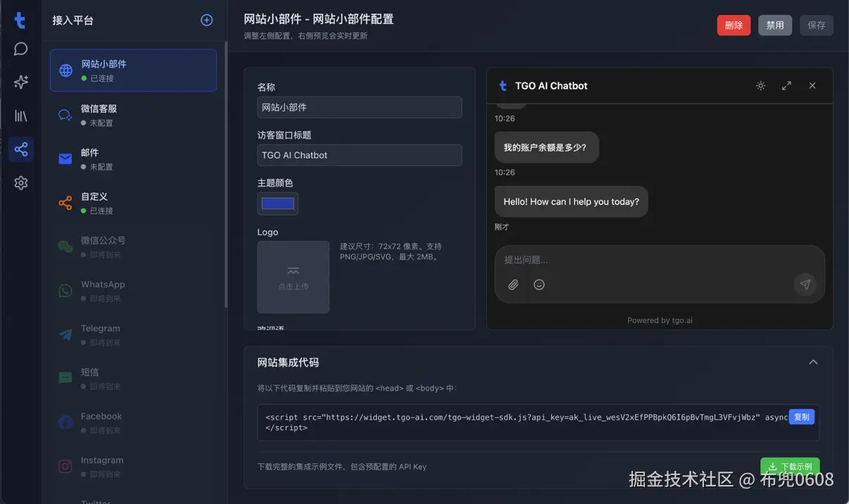This screenshot has height=504, width=849.
Task: Toggle light theme in the chatbot preview
Action: [x=760, y=85]
